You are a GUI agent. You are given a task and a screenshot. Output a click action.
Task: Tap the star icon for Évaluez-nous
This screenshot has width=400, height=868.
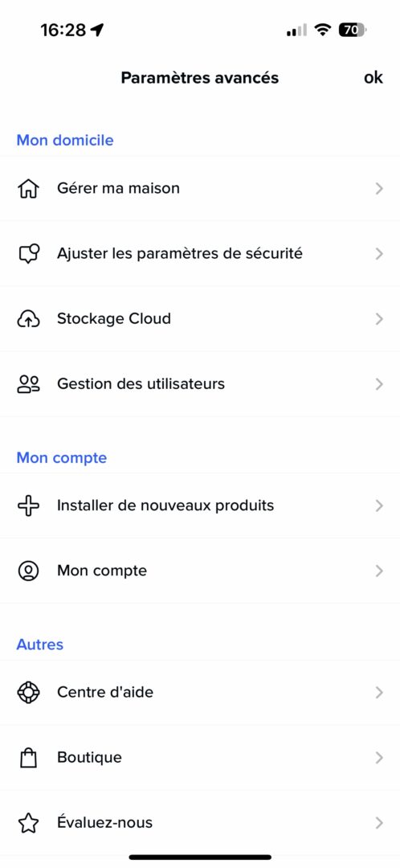[28, 823]
